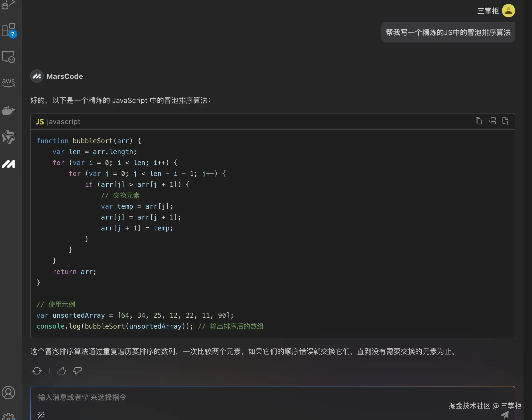Click the unsortedArray declaration line

click(x=135, y=315)
